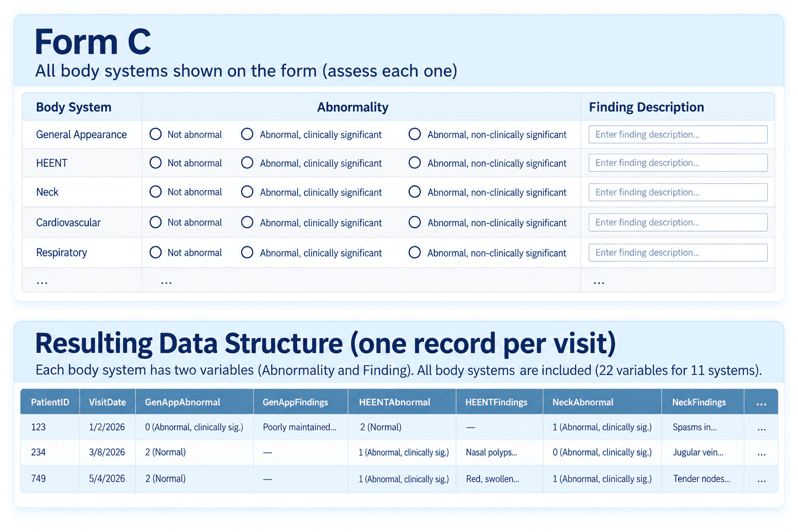Select Abnormal, non-clinically significant for General Appearance
798x532 pixels.
click(x=415, y=134)
